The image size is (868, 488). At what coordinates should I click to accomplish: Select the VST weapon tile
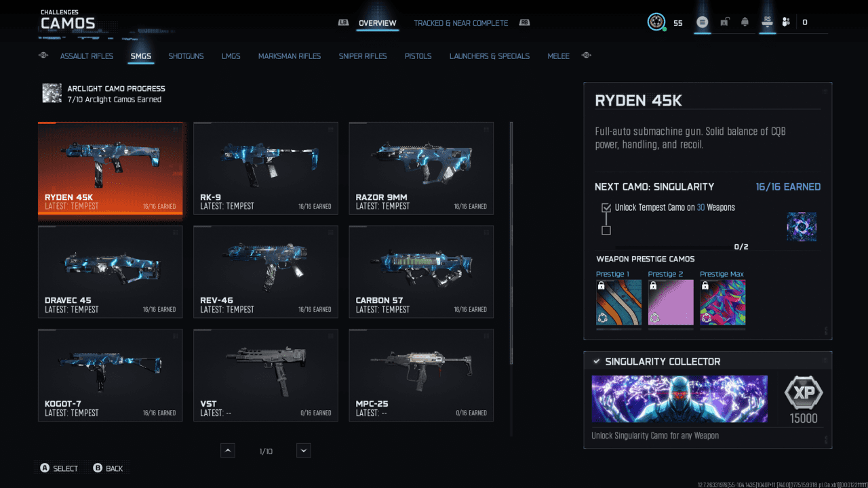[266, 375]
